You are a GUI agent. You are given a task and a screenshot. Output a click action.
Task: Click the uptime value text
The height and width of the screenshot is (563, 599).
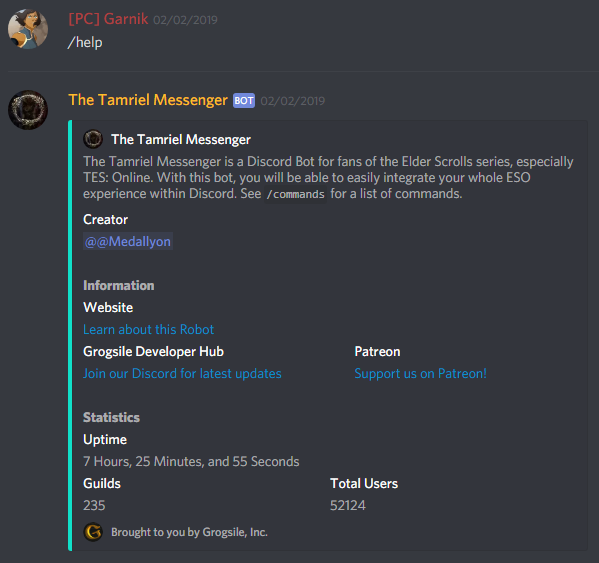(x=191, y=461)
